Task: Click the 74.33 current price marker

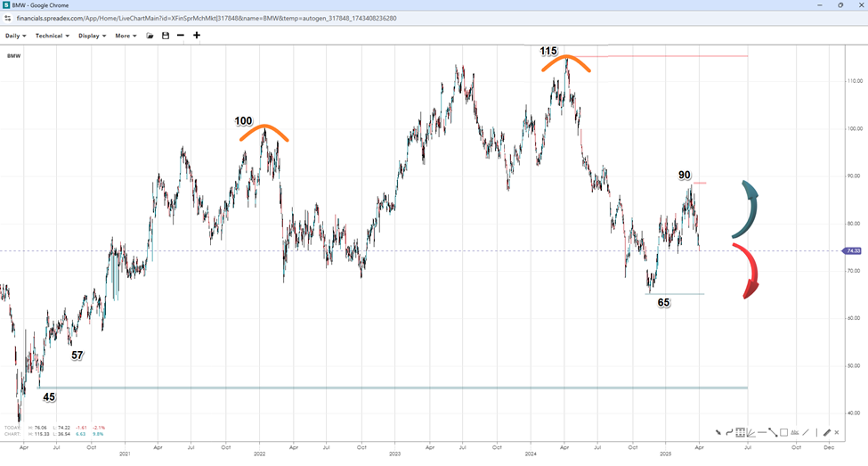Action: 853,251
